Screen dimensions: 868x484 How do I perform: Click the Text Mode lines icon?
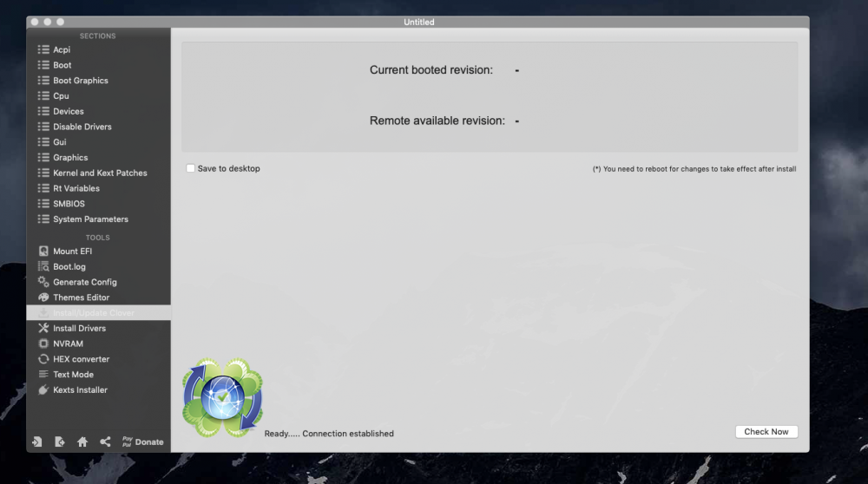pyautogui.click(x=43, y=375)
